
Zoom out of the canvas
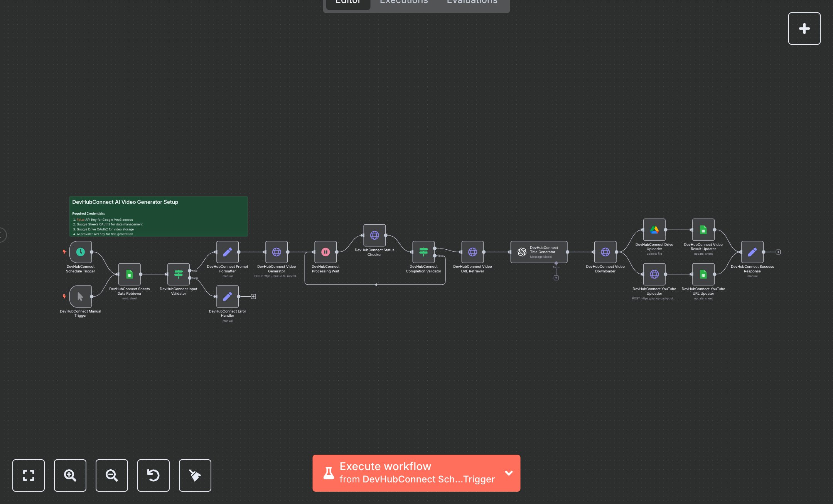112,475
